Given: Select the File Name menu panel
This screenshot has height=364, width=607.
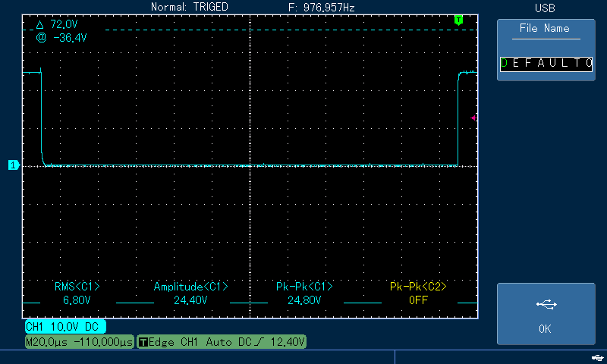Looking at the screenshot, I should (x=546, y=50).
